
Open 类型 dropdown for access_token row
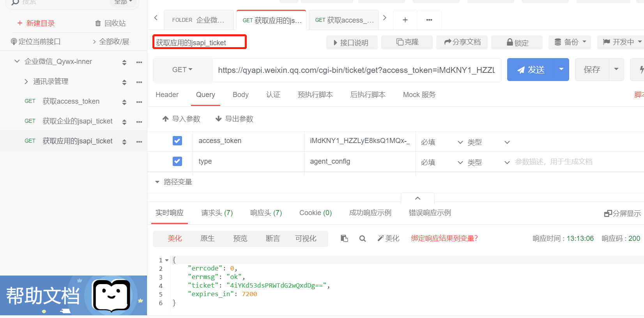(489, 142)
